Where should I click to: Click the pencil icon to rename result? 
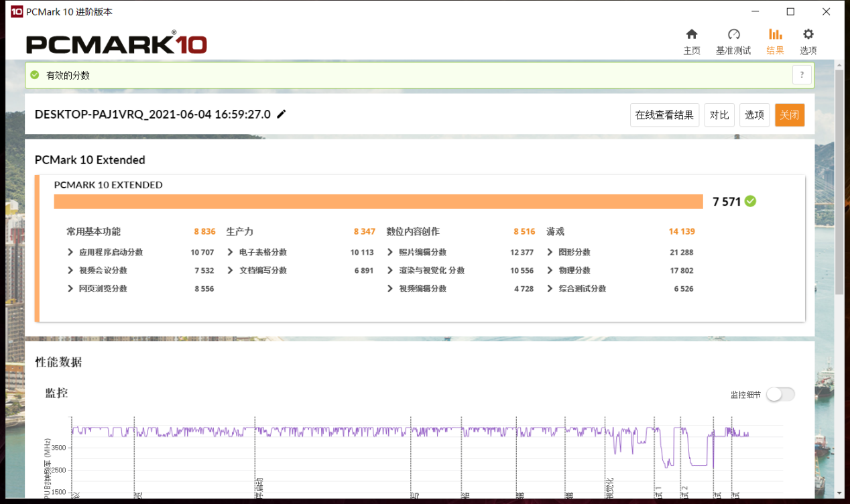point(282,115)
